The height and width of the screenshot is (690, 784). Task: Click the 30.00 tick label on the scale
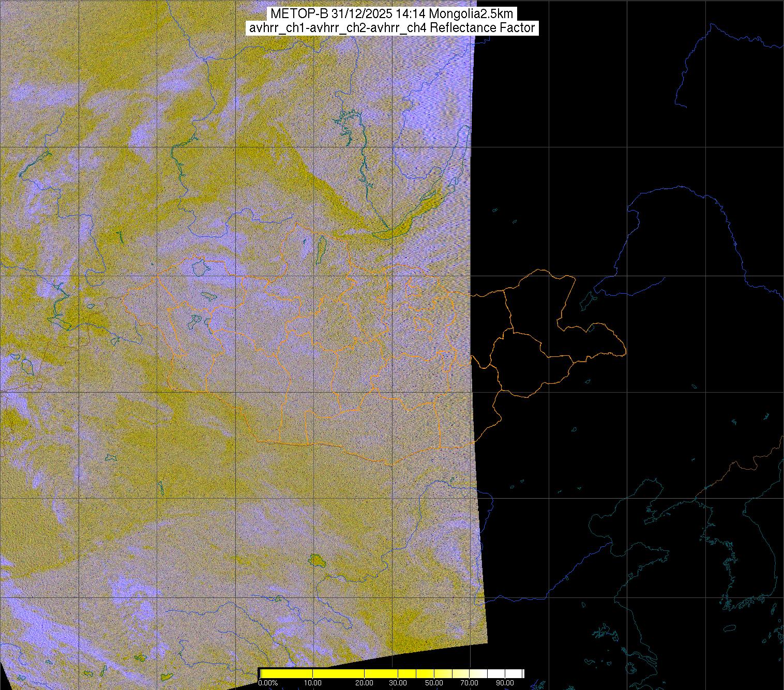pos(397,683)
